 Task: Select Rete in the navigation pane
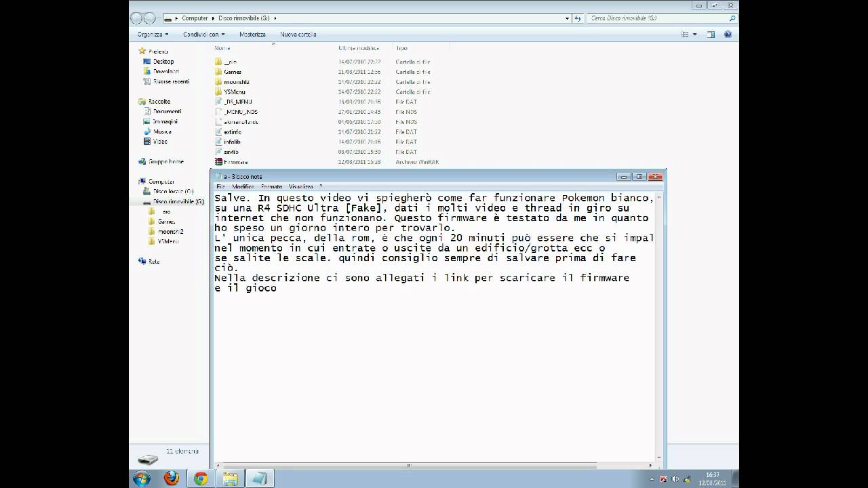click(154, 262)
